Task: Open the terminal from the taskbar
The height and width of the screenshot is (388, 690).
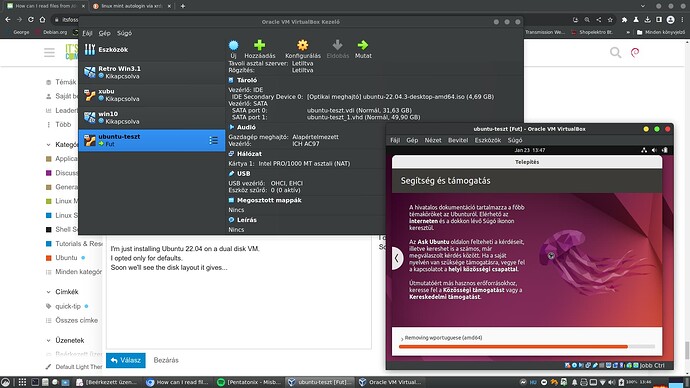Action: [x=35, y=382]
